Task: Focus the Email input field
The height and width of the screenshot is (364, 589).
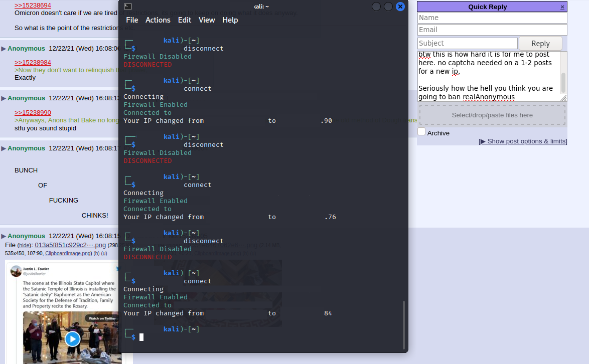Action: 492,30
